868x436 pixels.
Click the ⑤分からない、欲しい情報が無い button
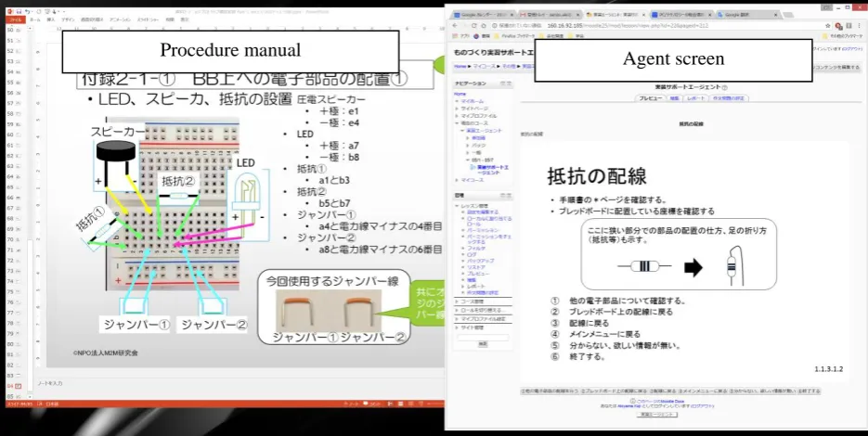762,391
